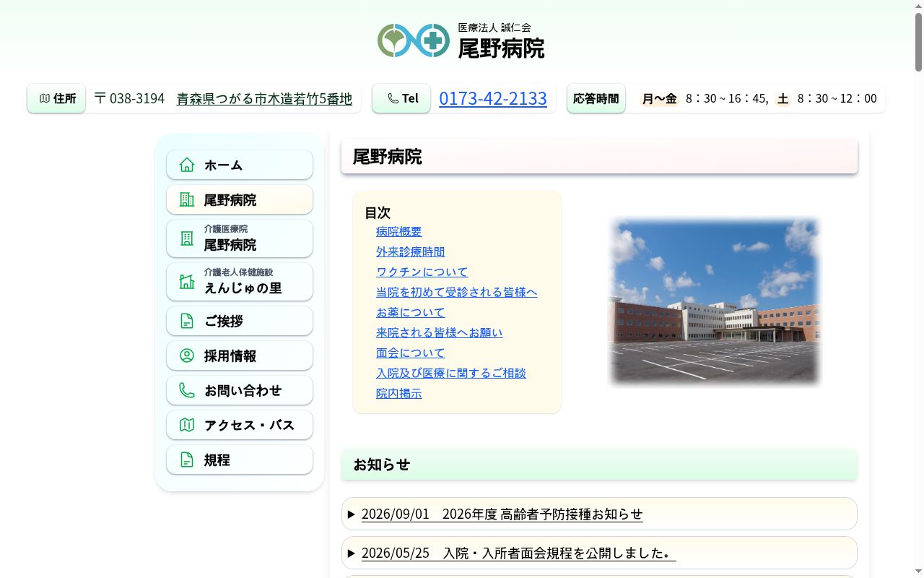
Task: Click the 応答時間 label
Action: click(596, 98)
